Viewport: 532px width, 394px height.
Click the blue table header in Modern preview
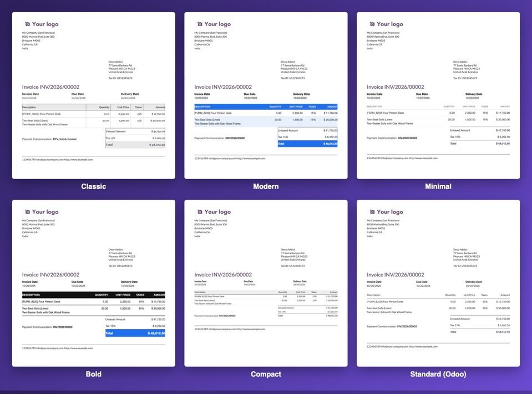coord(266,107)
